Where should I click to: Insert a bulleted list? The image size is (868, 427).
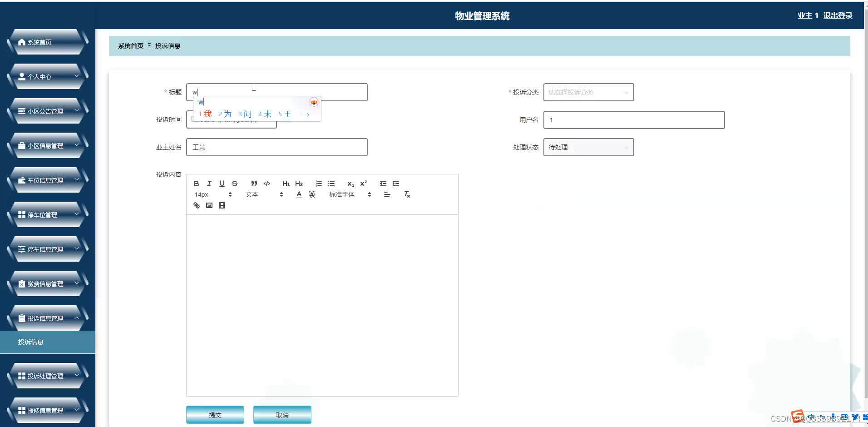tap(331, 184)
